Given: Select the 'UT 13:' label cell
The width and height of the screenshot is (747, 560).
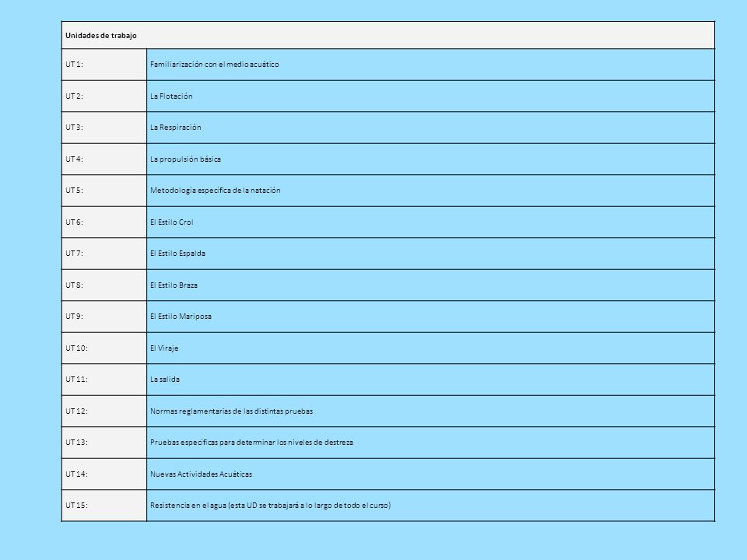Looking at the screenshot, I should 104,443.
